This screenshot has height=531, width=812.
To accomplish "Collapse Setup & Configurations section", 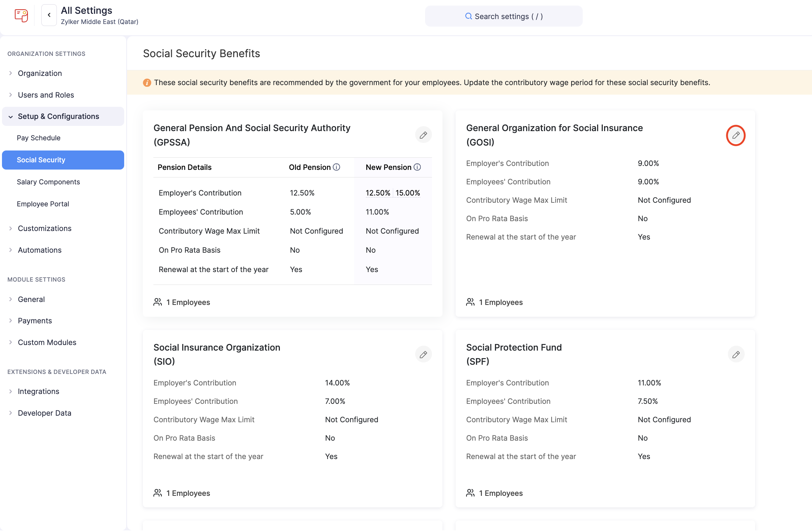I will click(x=58, y=116).
